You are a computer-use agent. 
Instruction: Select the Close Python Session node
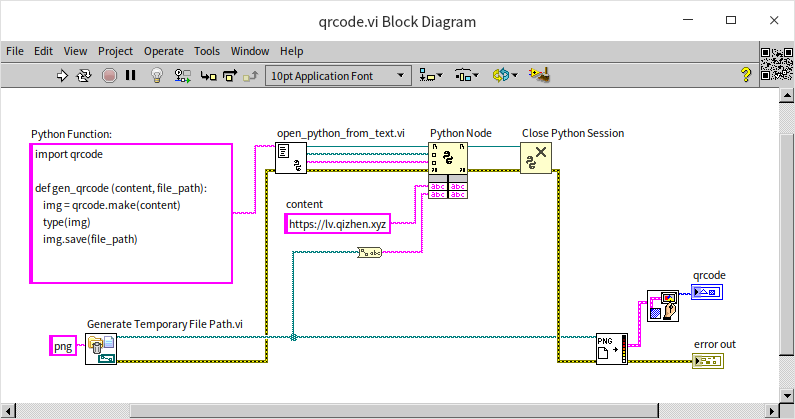(536, 158)
